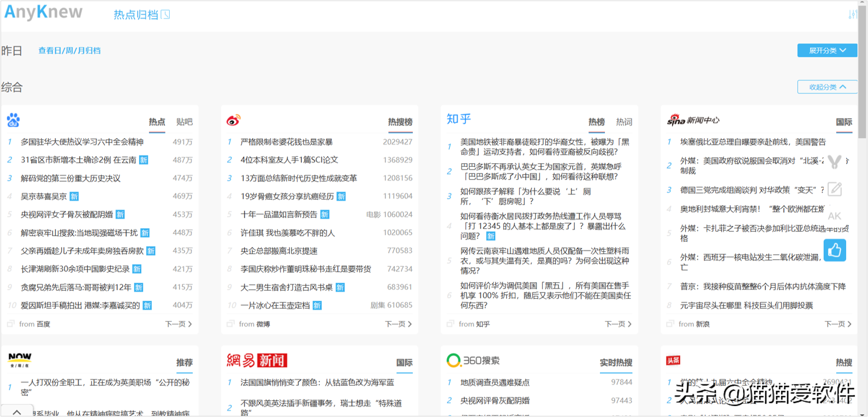Click the floating AK icon

pyautogui.click(x=835, y=216)
